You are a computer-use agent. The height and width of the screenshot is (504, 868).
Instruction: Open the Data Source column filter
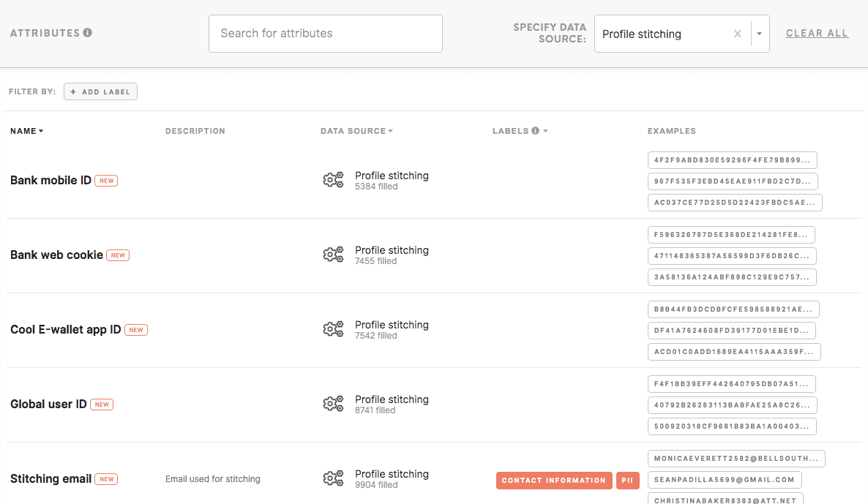(356, 131)
